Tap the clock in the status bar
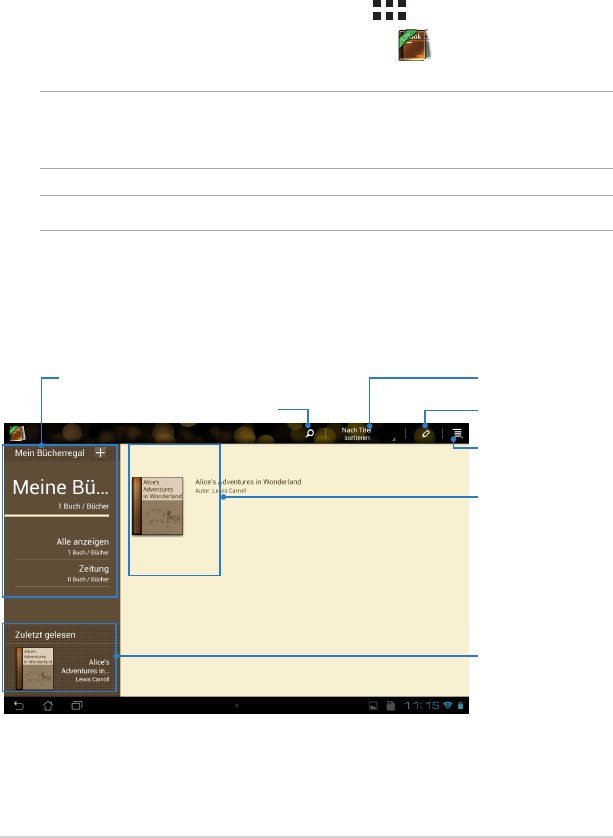613x838 pixels. [x=421, y=706]
